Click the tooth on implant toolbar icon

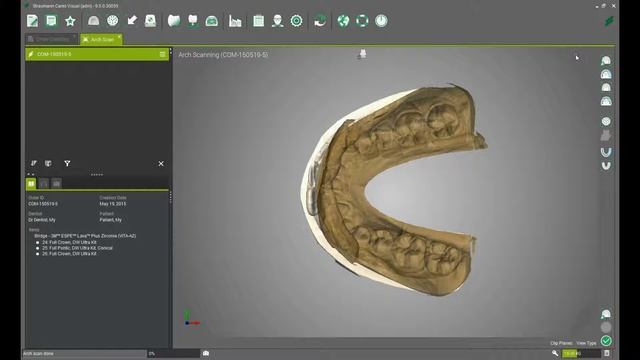coord(193,21)
